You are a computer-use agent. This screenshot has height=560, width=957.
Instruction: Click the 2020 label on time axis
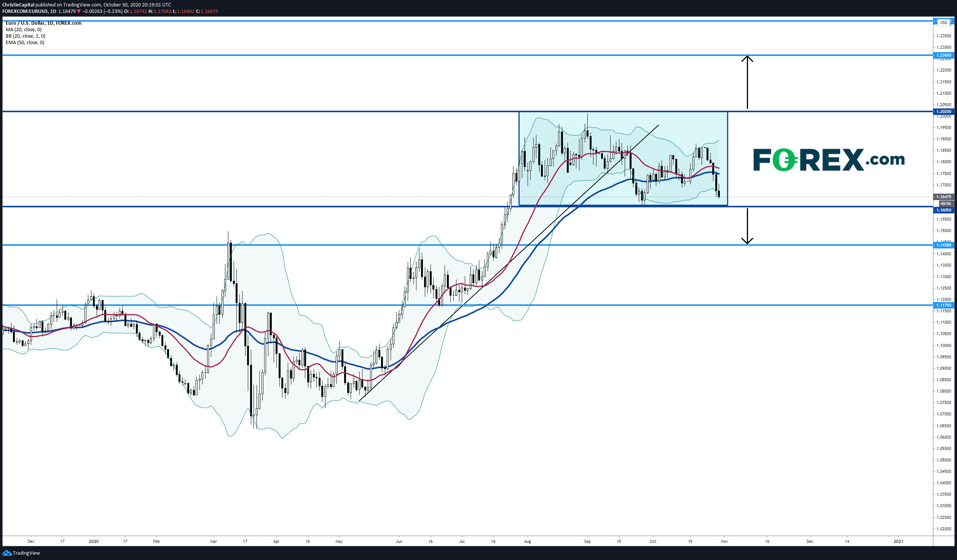coord(94,541)
